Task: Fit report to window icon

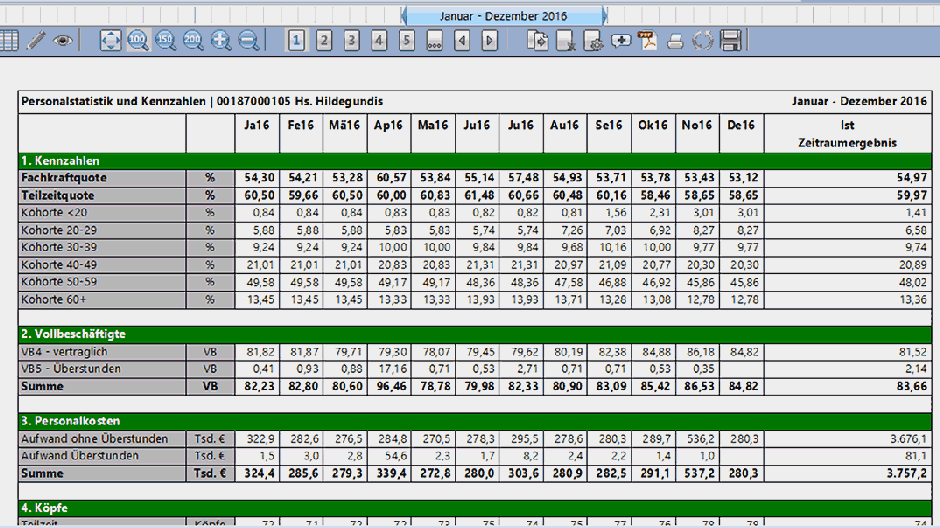Action: (110, 41)
